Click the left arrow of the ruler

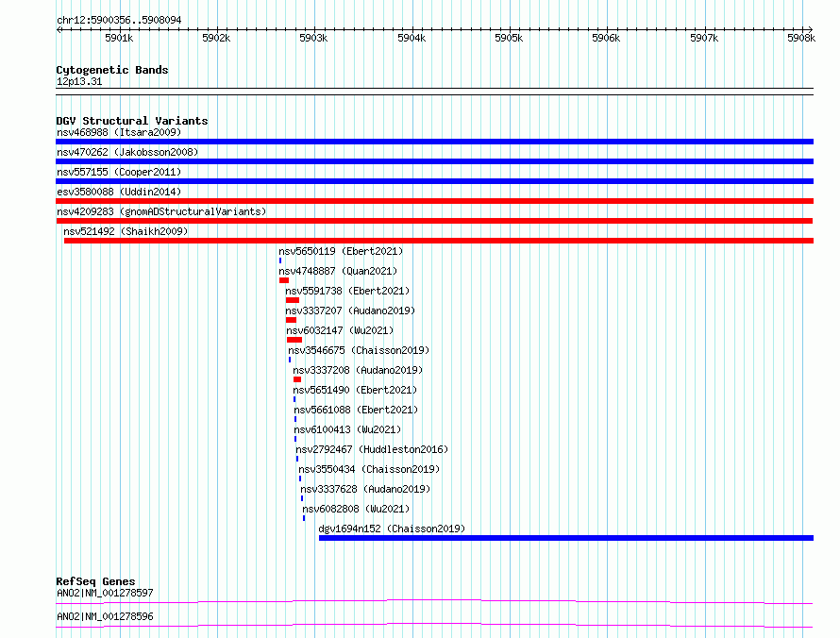[59, 29]
